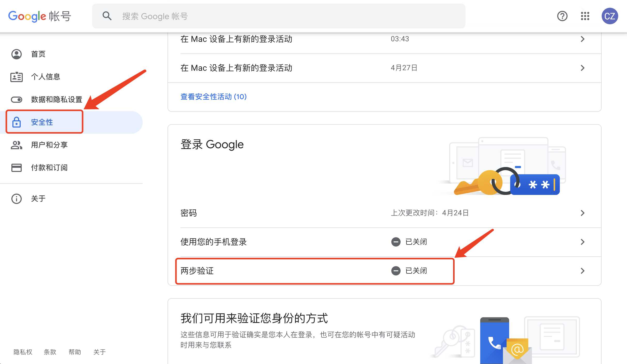This screenshot has height=364, width=627.
Task: Click the 关于 info icon in sidebar
Action: pyautogui.click(x=16, y=198)
